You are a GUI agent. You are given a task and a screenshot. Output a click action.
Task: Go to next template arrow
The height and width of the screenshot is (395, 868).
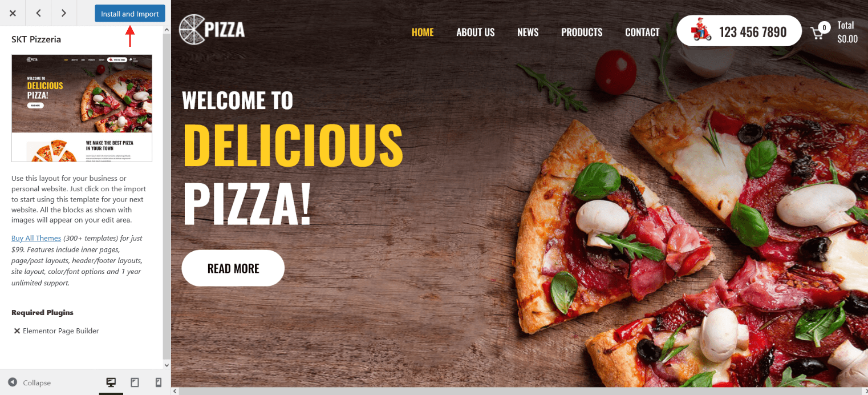pyautogui.click(x=63, y=13)
